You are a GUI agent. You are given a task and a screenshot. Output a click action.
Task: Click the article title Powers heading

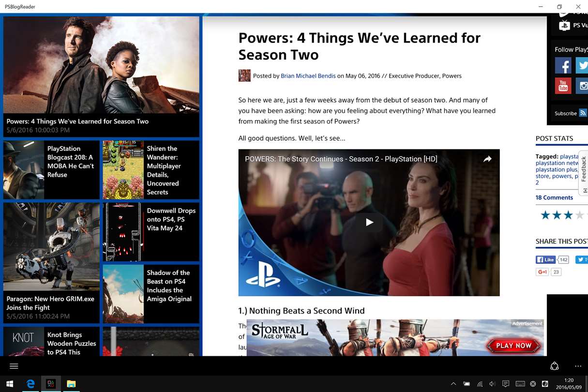pyautogui.click(x=360, y=46)
